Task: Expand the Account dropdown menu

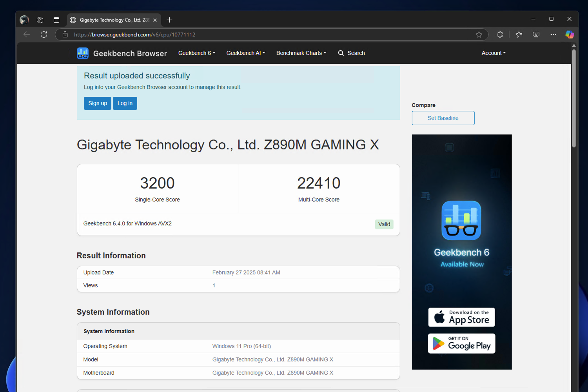Action: [494, 53]
